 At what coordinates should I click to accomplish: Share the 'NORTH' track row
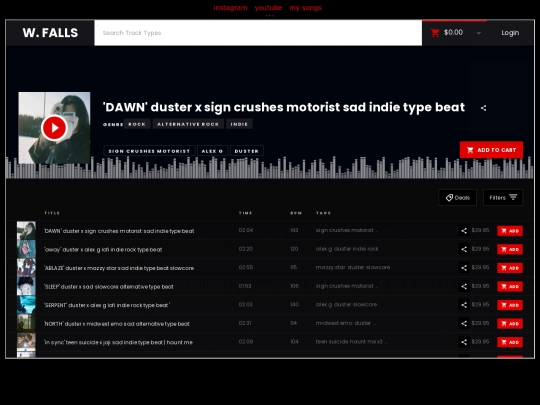click(x=464, y=324)
